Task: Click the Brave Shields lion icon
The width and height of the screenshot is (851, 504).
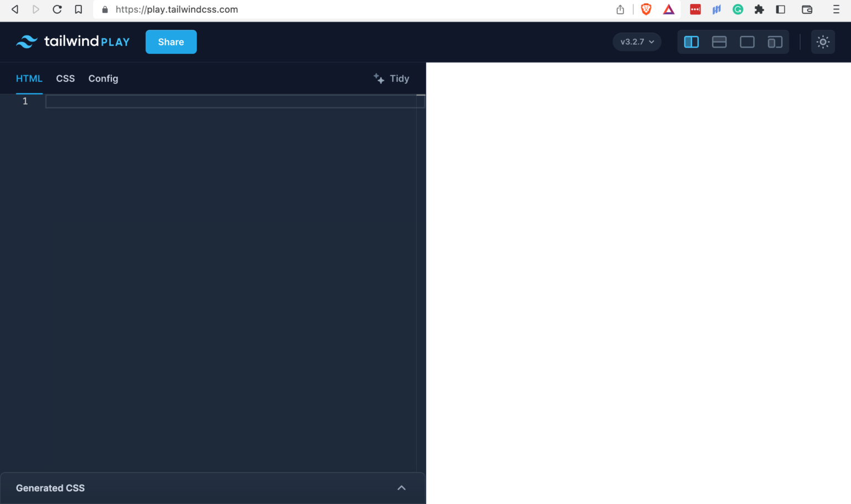Action: [x=646, y=9]
